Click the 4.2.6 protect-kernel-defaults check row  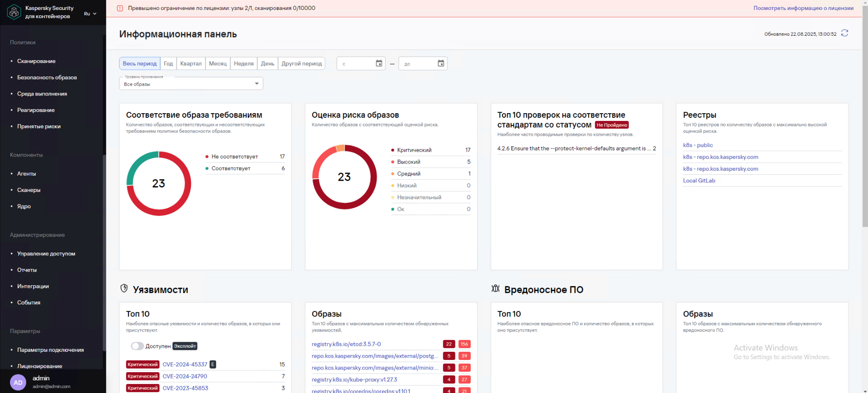[x=577, y=149]
